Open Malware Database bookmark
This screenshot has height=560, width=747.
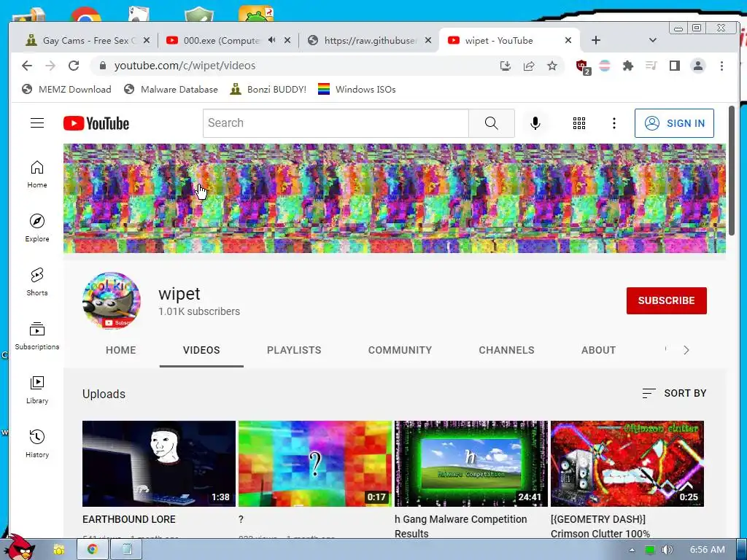(x=171, y=90)
